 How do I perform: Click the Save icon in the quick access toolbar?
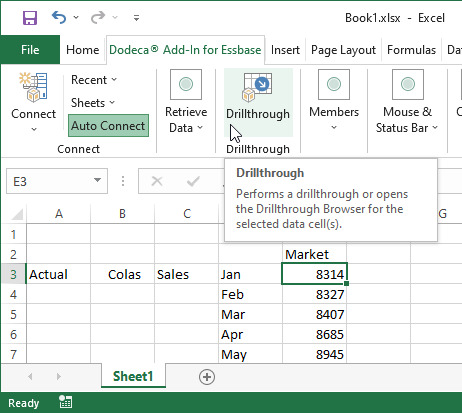[30, 18]
